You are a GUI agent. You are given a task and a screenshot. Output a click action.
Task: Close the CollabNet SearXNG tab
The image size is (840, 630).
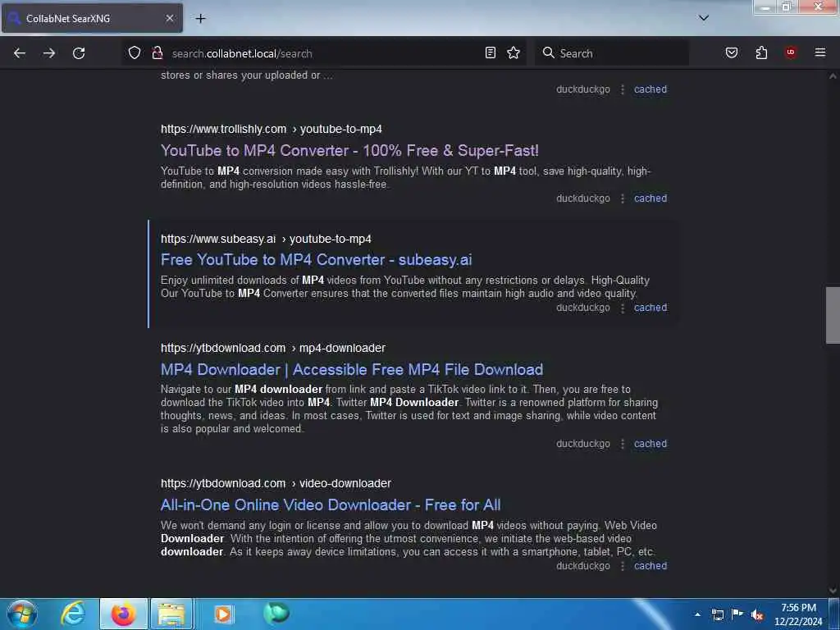(x=169, y=18)
